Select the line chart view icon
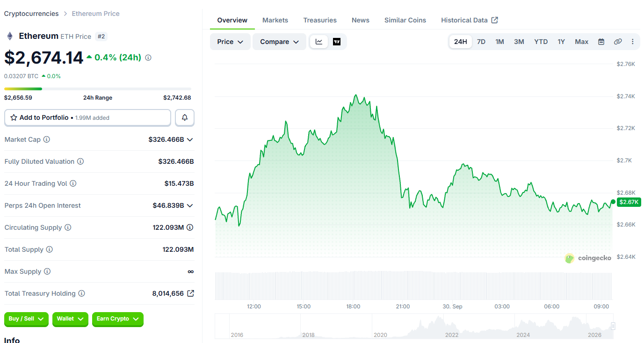Image resolution: width=644 pixels, height=343 pixels. (319, 42)
